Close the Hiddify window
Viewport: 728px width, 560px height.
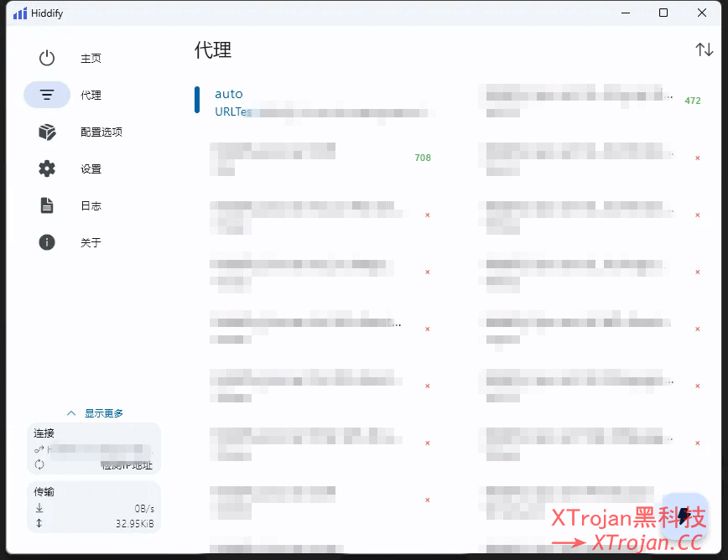(702, 13)
